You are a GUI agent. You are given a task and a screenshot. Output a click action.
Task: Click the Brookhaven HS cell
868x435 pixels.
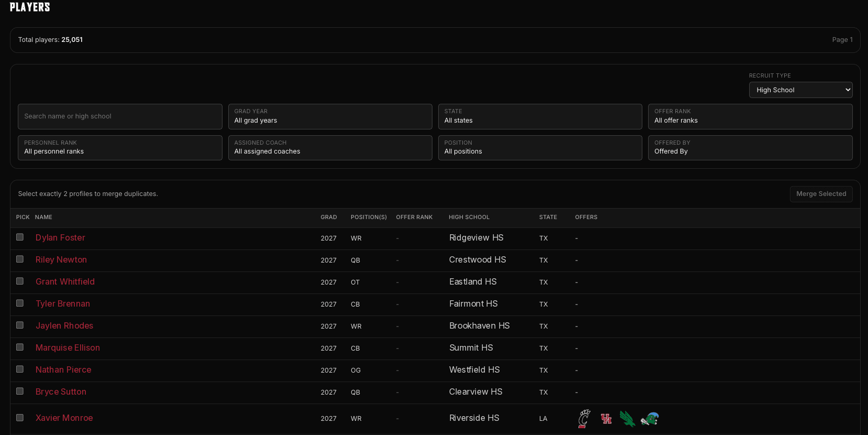point(479,326)
